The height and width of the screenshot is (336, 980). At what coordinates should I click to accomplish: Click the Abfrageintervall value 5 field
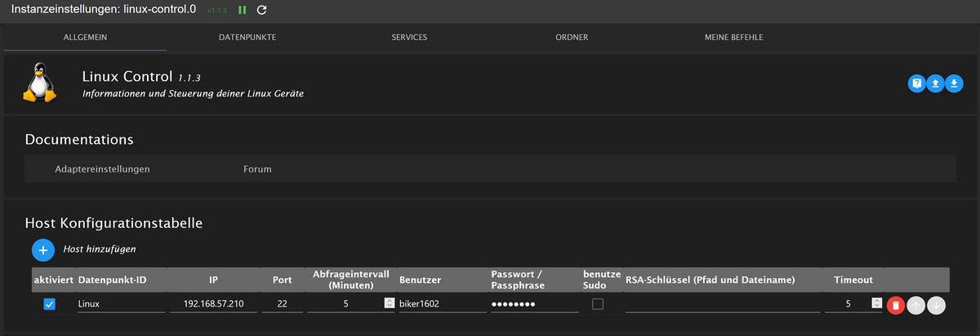click(x=345, y=304)
